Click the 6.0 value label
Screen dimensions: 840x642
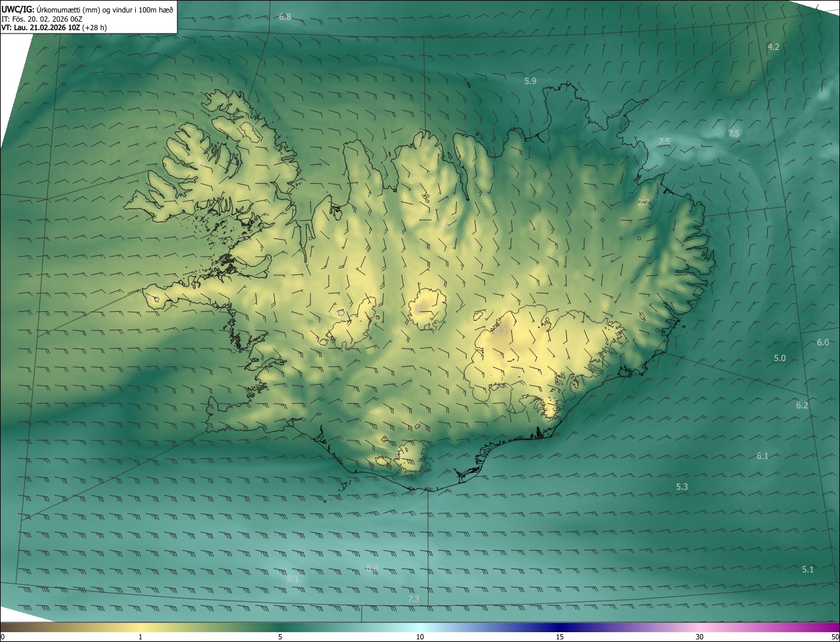pos(823,342)
